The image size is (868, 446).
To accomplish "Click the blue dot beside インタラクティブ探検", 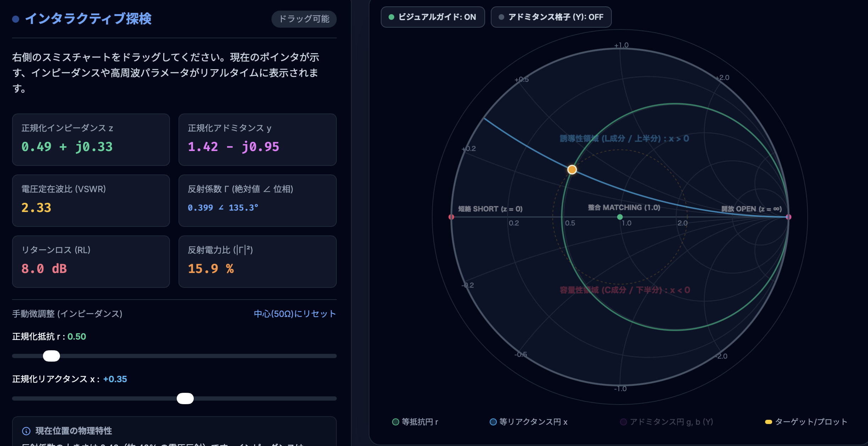I will (x=16, y=19).
